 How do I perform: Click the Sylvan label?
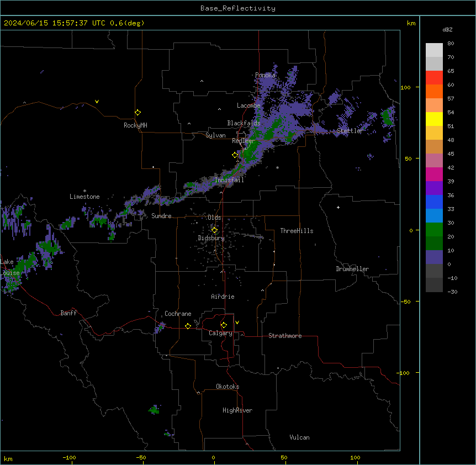pyautogui.click(x=215, y=135)
